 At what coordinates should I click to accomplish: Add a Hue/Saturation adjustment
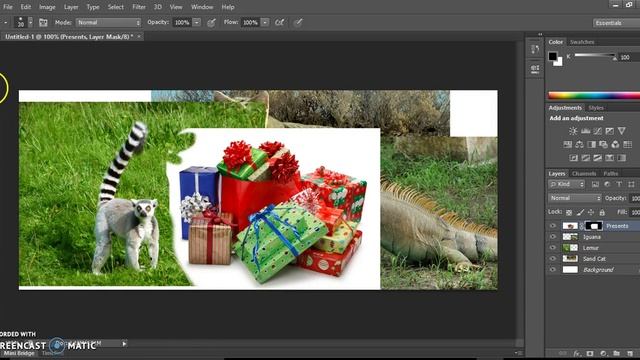567,144
